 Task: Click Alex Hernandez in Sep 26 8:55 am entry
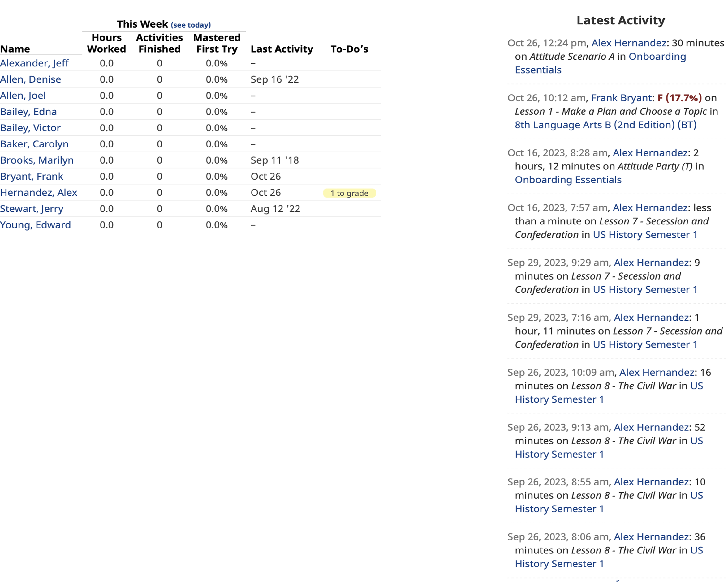click(651, 482)
